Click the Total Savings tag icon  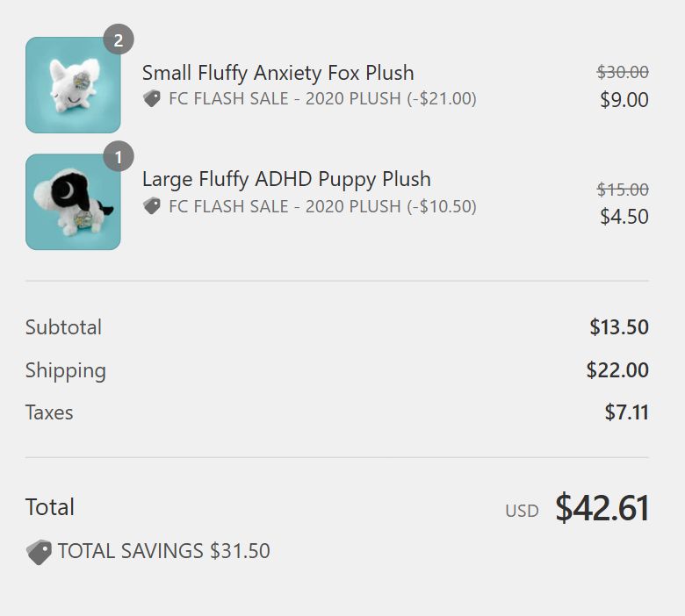(39, 552)
